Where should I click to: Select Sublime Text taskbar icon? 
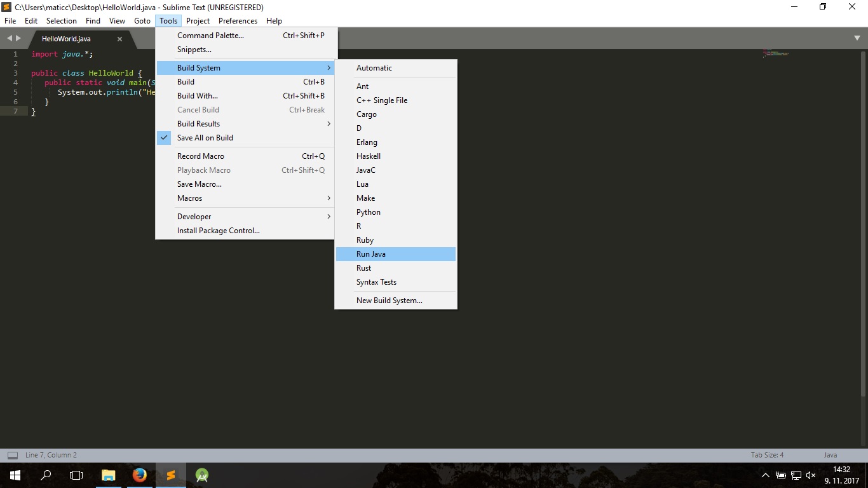[x=171, y=475]
